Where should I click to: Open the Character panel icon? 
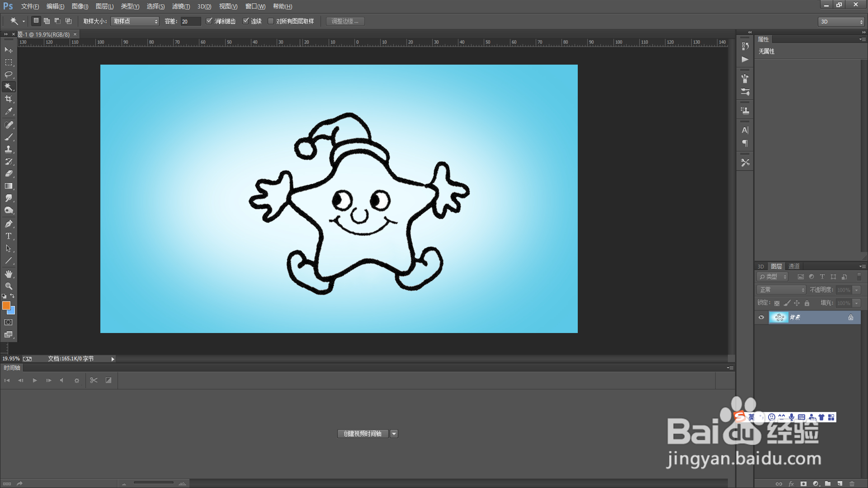tap(745, 130)
